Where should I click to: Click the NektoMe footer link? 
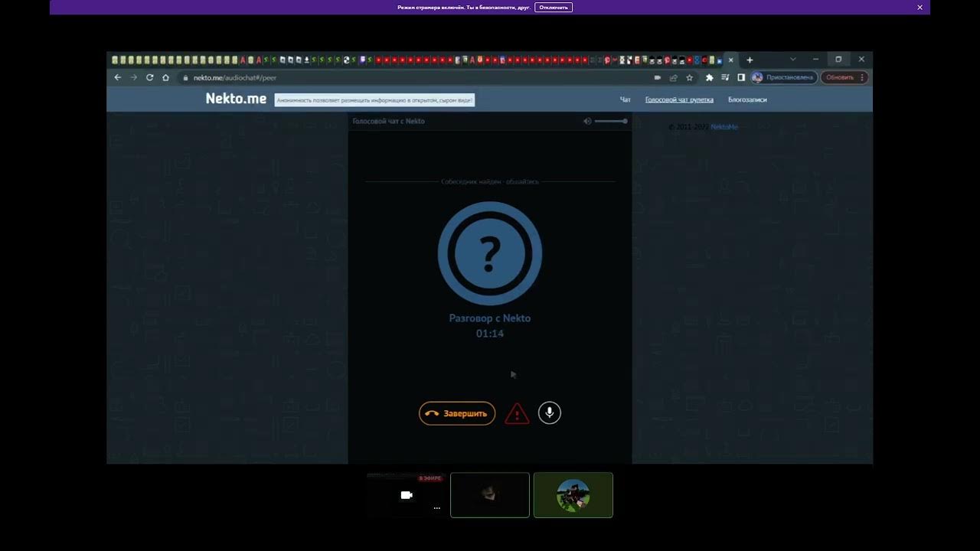tap(724, 127)
